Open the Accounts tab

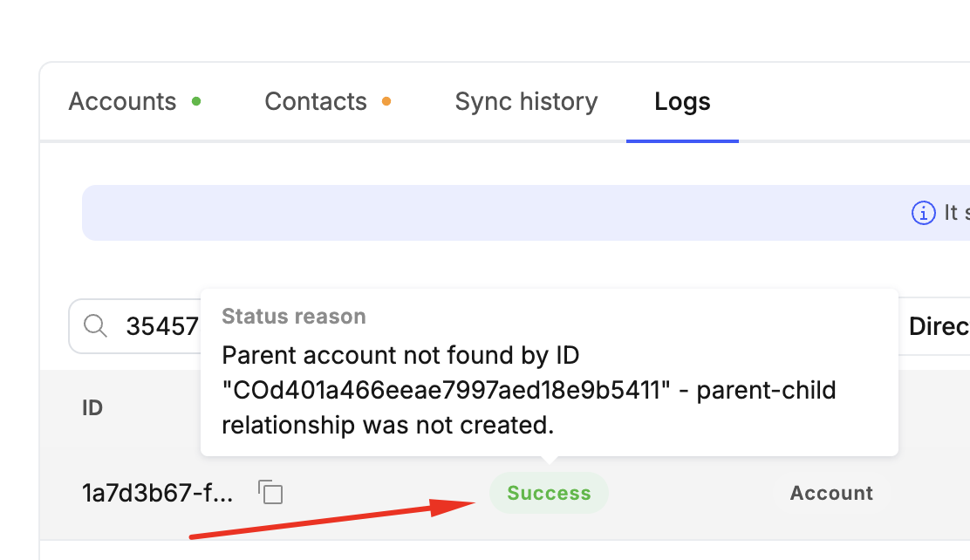(x=122, y=102)
